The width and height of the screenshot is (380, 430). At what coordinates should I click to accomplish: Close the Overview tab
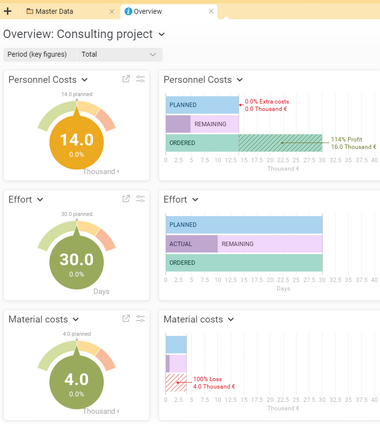(211, 11)
